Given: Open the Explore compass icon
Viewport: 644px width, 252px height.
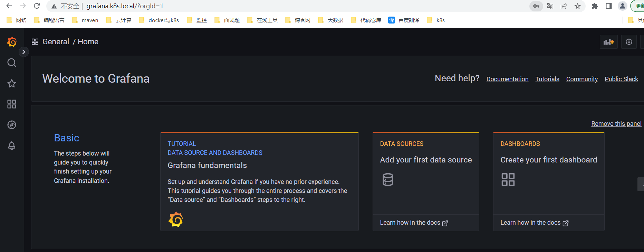Looking at the screenshot, I should 12,125.
